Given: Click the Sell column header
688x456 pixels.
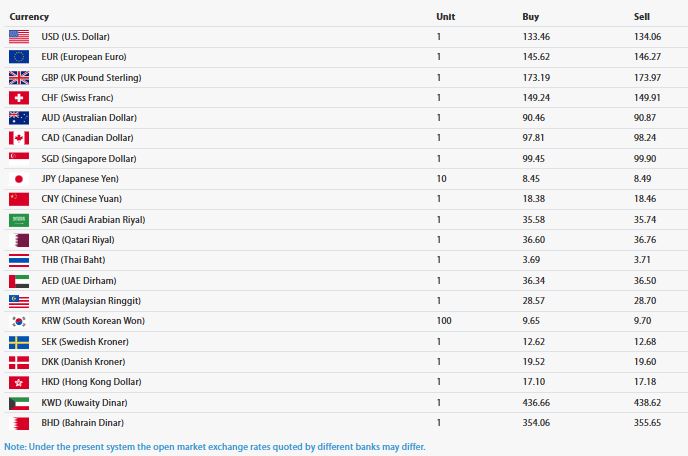Looking at the screenshot, I should pos(641,17).
